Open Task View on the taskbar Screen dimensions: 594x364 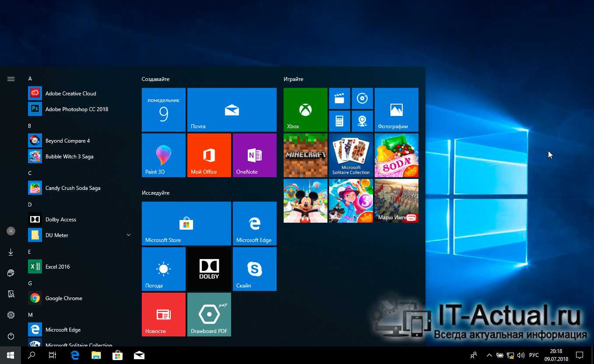click(x=53, y=355)
